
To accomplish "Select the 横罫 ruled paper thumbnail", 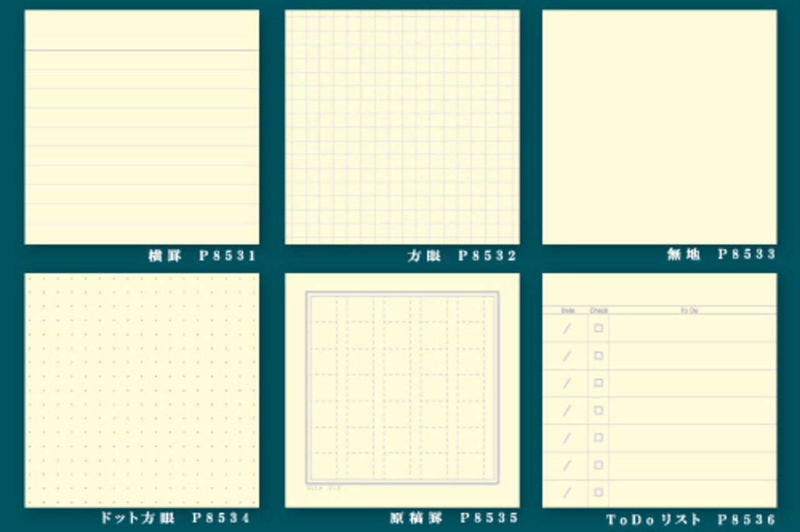I will point(142,127).
